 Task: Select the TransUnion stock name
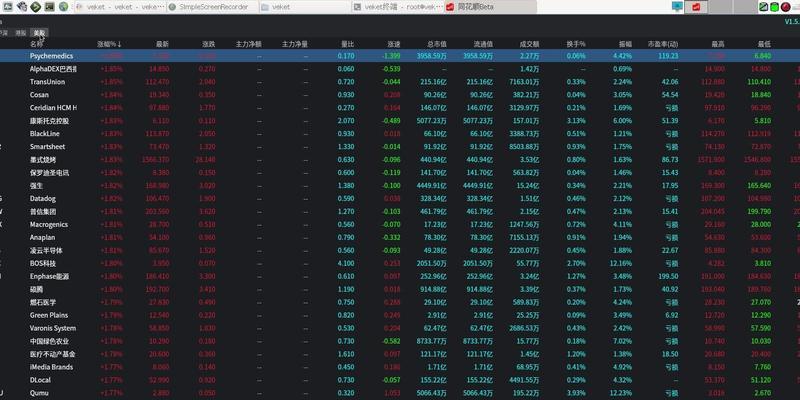47,82
